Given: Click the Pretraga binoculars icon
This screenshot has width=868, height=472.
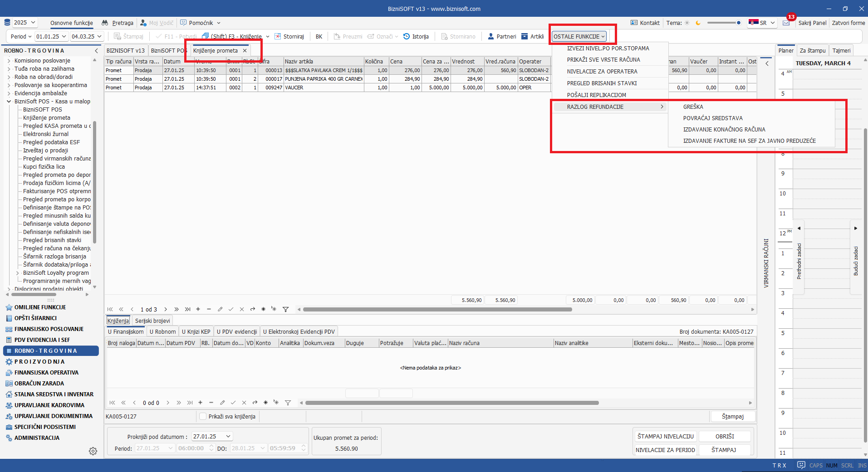Looking at the screenshot, I should tap(105, 23).
